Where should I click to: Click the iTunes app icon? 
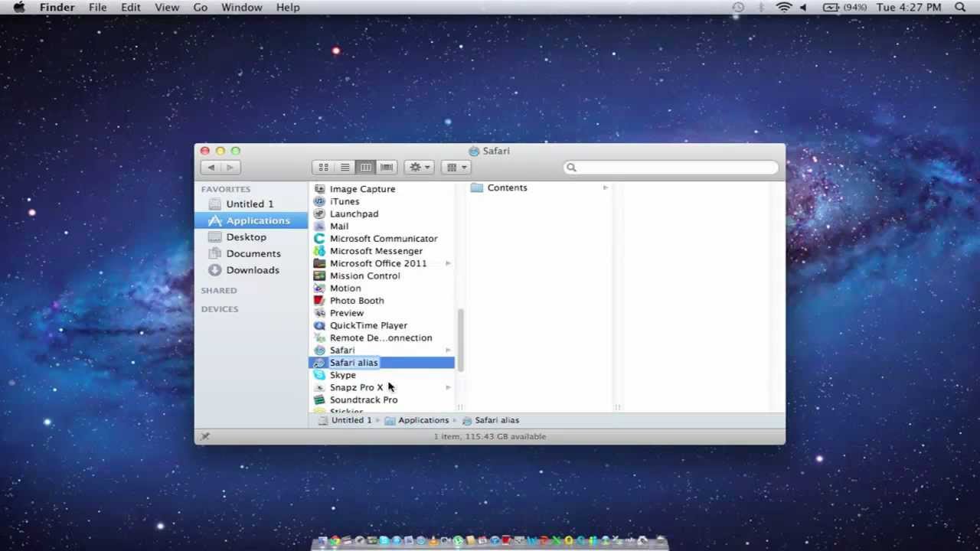[319, 201]
